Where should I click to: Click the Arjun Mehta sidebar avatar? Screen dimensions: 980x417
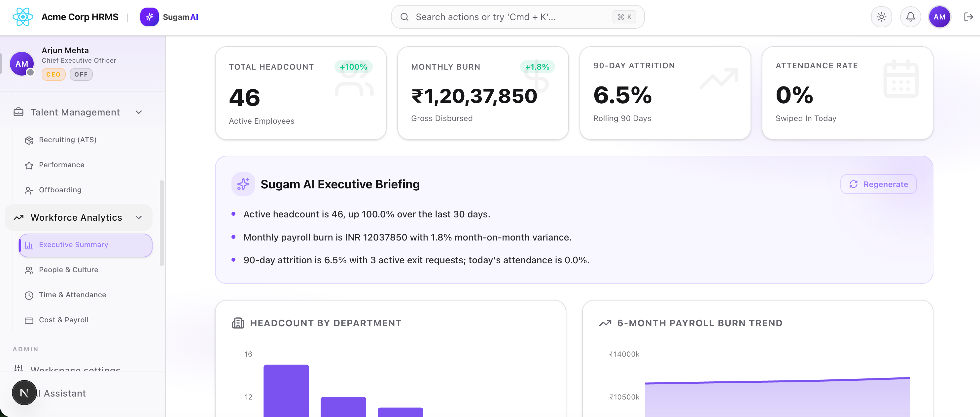(x=22, y=63)
